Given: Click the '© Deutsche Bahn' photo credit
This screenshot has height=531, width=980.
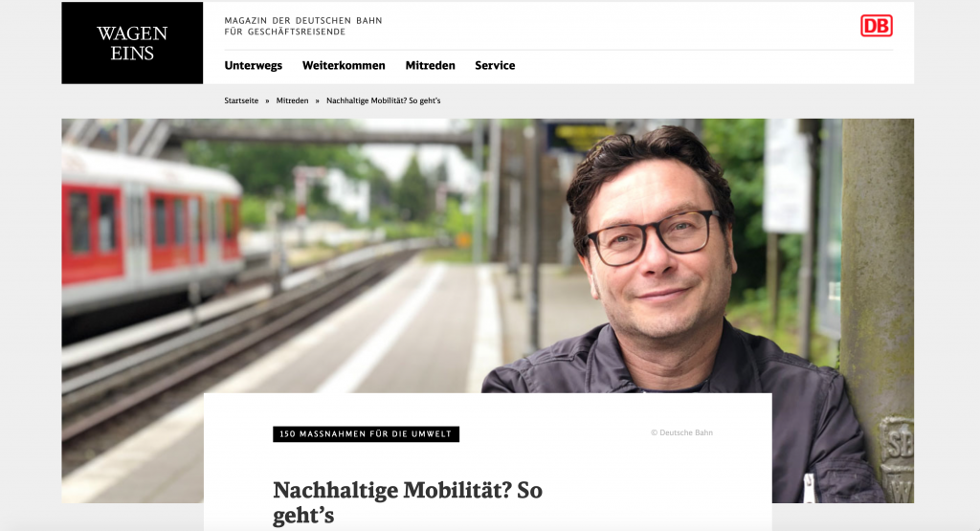Looking at the screenshot, I should tap(681, 432).
